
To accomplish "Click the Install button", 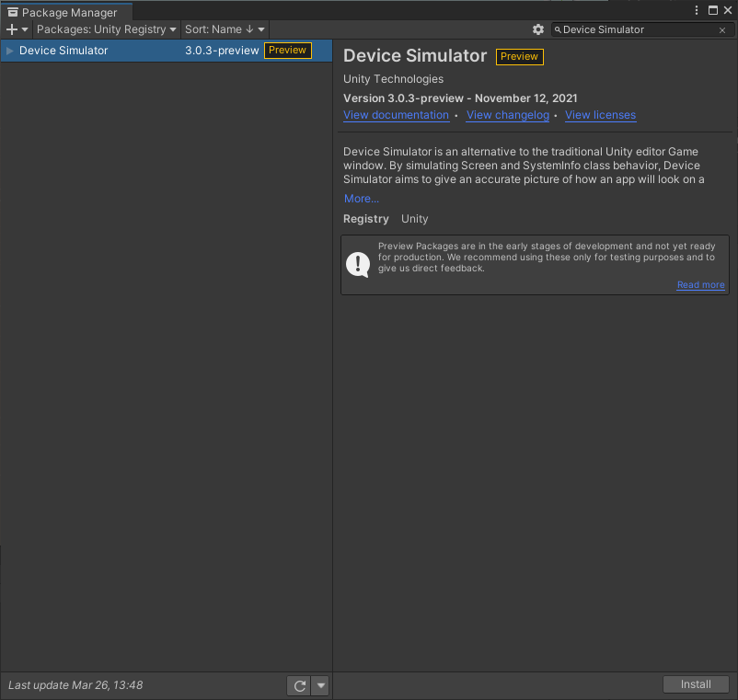I will click(696, 684).
